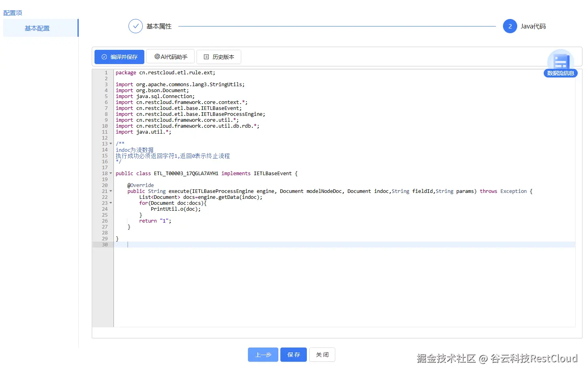This screenshot has width=588, height=374.
Task: Click the PrintUtil.o(doc); statement
Action: pyautogui.click(x=176, y=209)
